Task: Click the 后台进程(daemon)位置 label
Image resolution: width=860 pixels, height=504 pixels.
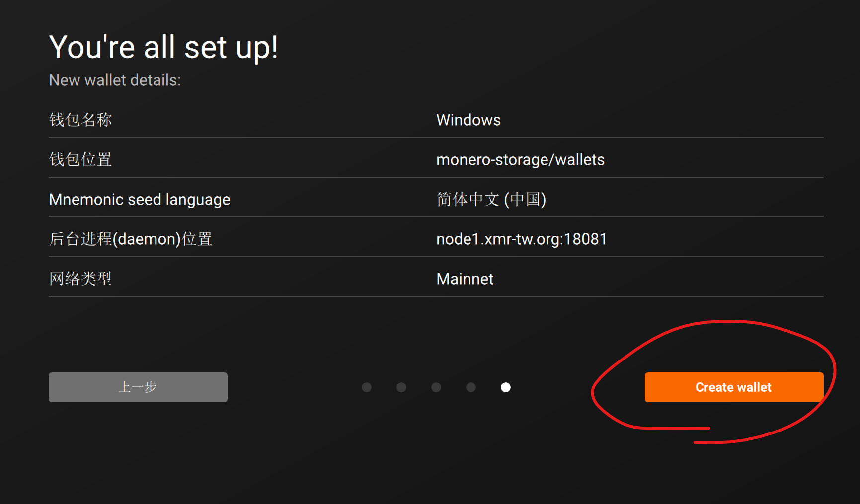Action: [131, 239]
